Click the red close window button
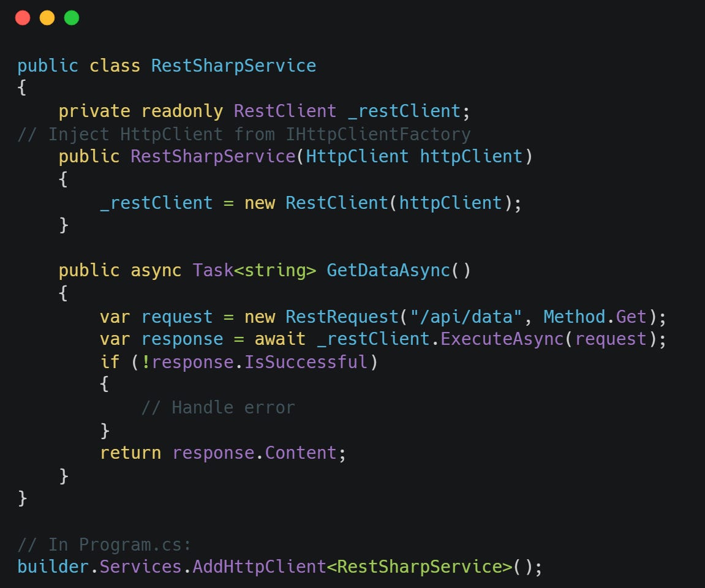The image size is (705, 588). point(23,18)
